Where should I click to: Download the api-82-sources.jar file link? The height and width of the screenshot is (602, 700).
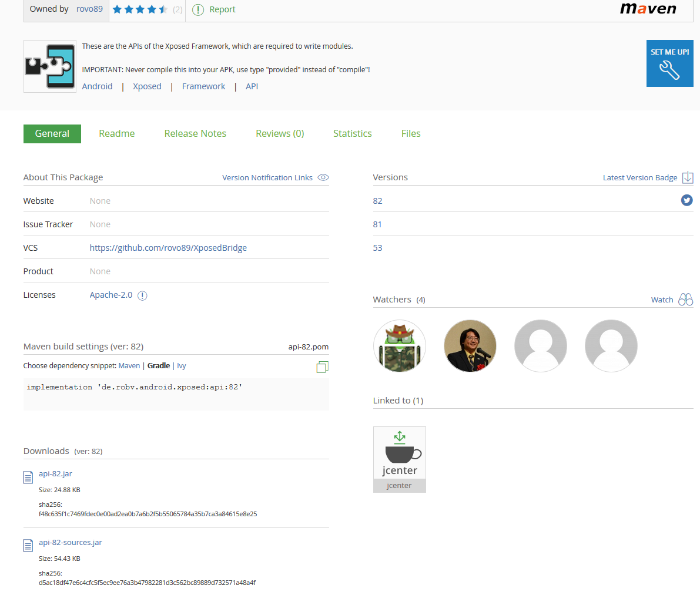coord(70,543)
